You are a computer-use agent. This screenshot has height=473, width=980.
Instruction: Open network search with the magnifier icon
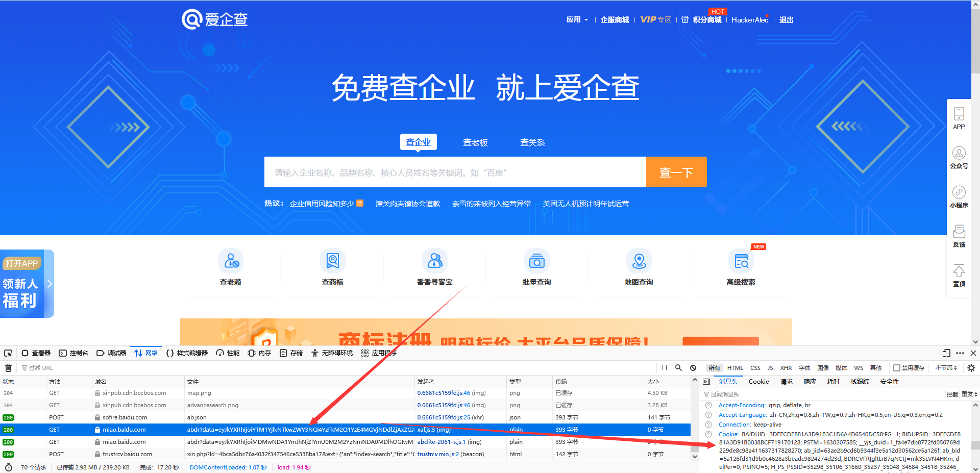[678, 367]
